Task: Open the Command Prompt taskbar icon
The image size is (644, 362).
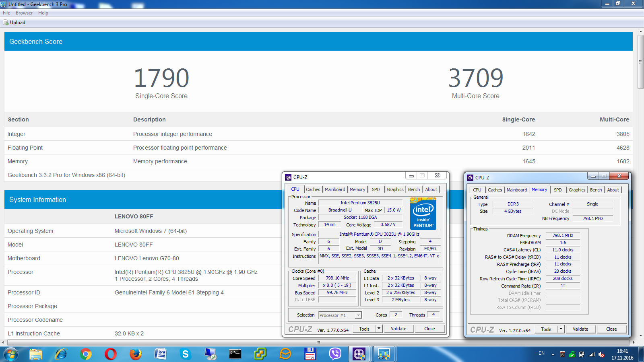Action: tap(235, 354)
